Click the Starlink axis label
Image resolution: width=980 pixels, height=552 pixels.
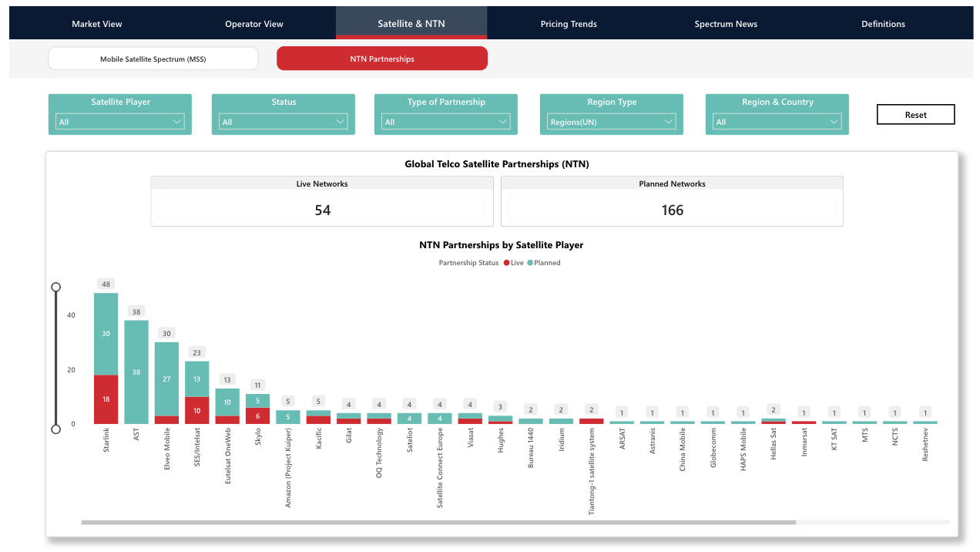pyautogui.click(x=106, y=439)
